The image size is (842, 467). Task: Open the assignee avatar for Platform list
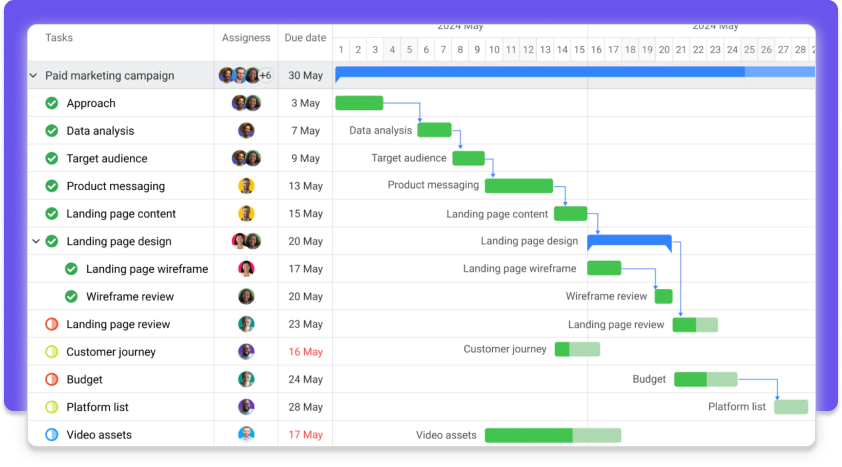tap(246, 407)
